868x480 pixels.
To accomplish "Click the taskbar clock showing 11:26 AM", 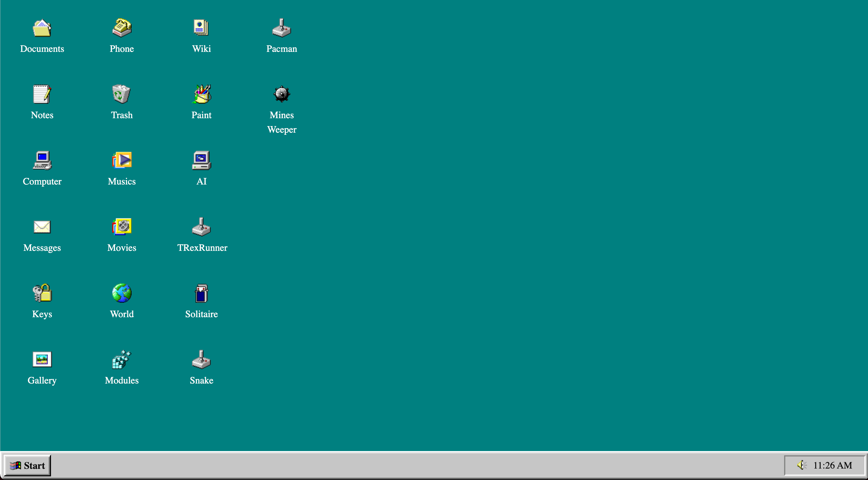I will tap(832, 465).
